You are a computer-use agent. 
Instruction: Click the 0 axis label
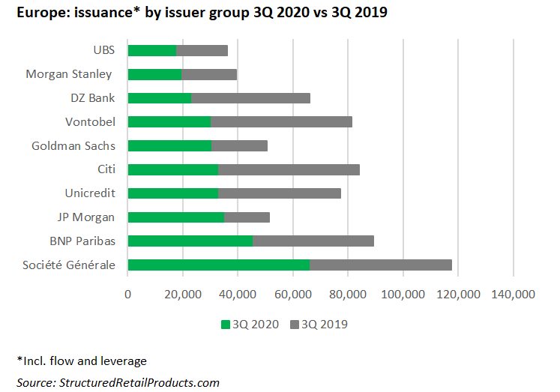coord(128,295)
